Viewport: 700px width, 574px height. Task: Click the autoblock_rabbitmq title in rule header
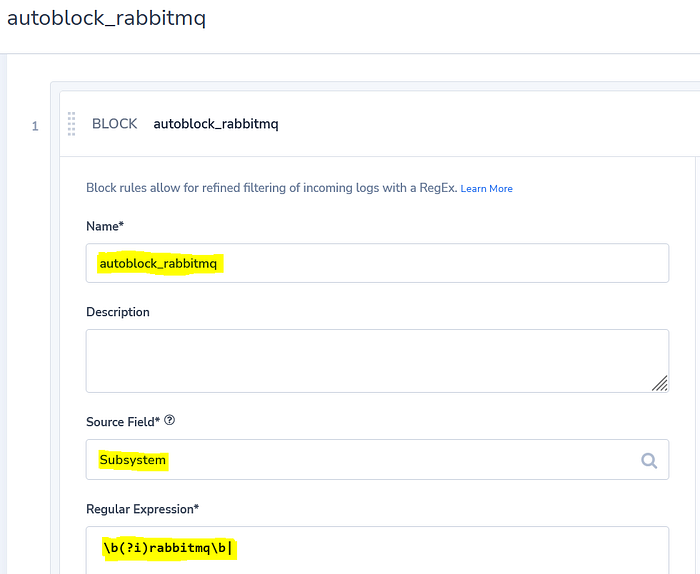(216, 124)
